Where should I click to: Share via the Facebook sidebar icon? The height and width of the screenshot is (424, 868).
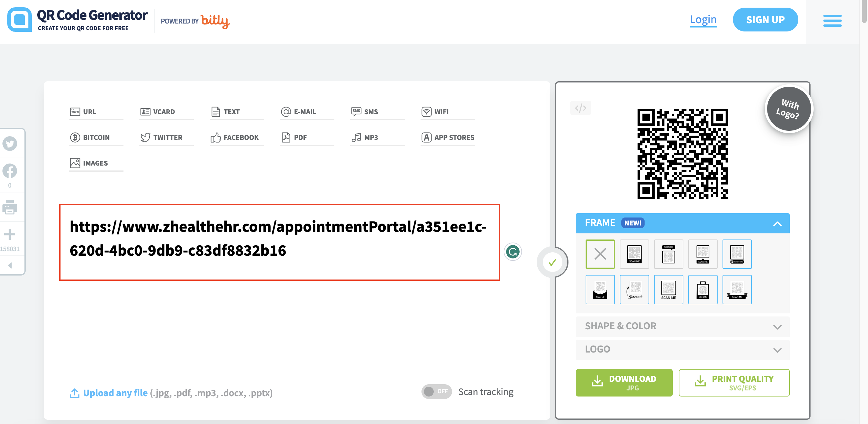pyautogui.click(x=10, y=171)
